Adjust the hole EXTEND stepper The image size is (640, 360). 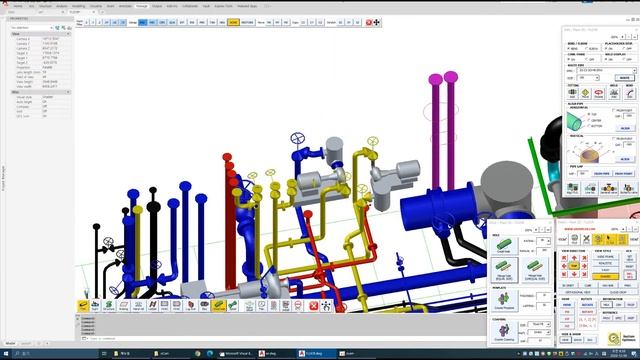[x=548, y=241]
